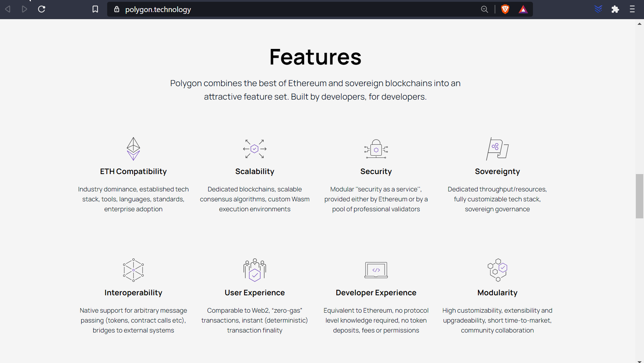
Task: Click the 'Native support for arbitrary message' description
Action: tap(133, 320)
